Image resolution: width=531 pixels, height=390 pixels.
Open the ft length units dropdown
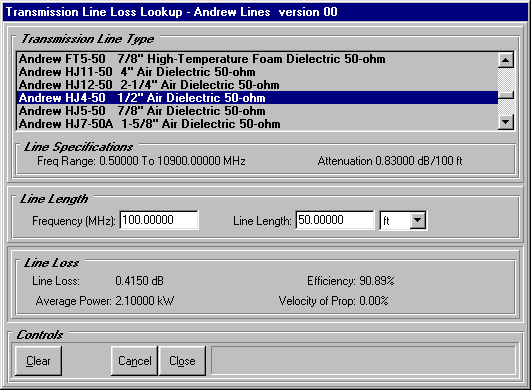coord(418,220)
